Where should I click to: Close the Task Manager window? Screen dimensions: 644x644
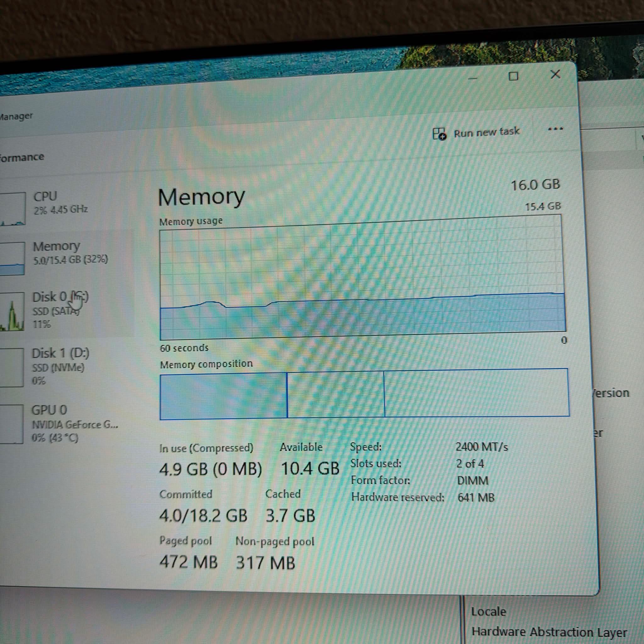coord(555,74)
